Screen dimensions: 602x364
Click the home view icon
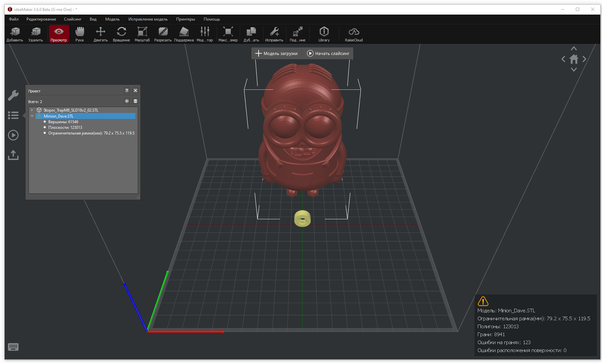click(x=574, y=59)
